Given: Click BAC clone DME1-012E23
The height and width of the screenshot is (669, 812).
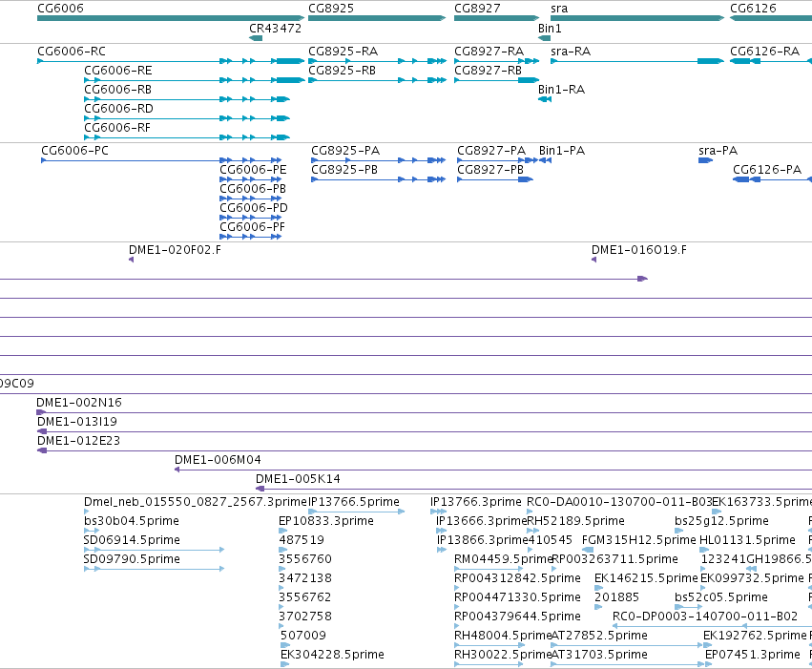Looking at the screenshot, I should [425, 451].
